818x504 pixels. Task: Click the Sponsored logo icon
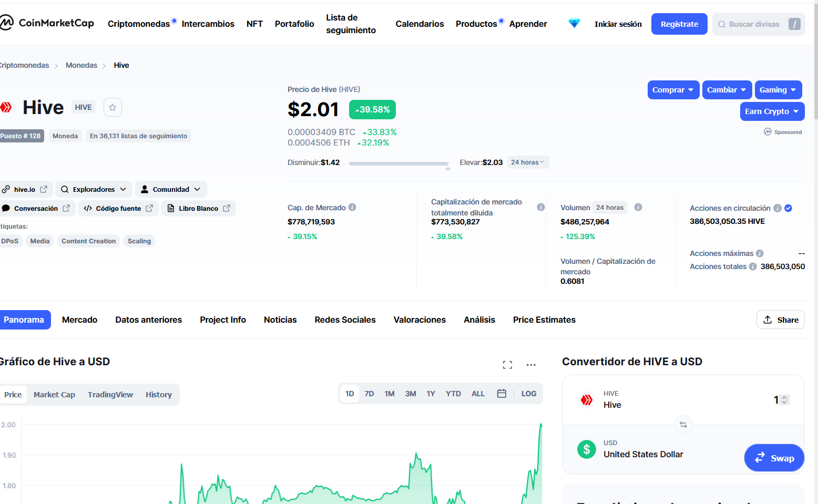768,132
